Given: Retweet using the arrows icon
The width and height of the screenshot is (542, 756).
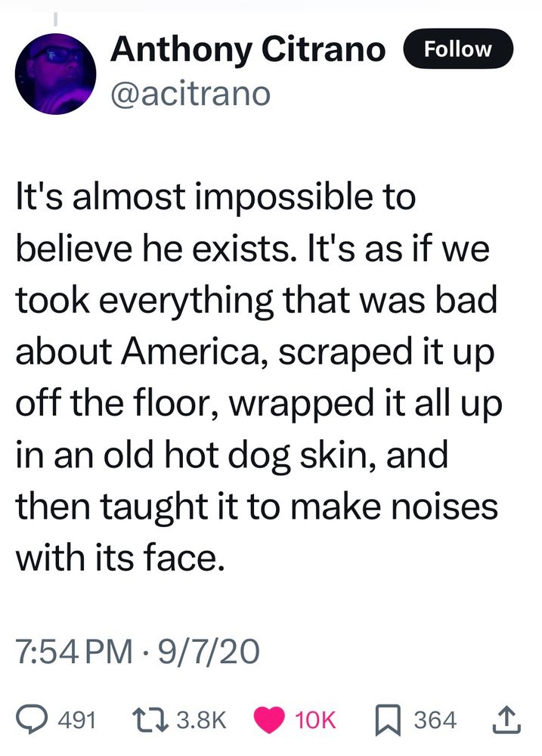Looking at the screenshot, I should (145, 720).
